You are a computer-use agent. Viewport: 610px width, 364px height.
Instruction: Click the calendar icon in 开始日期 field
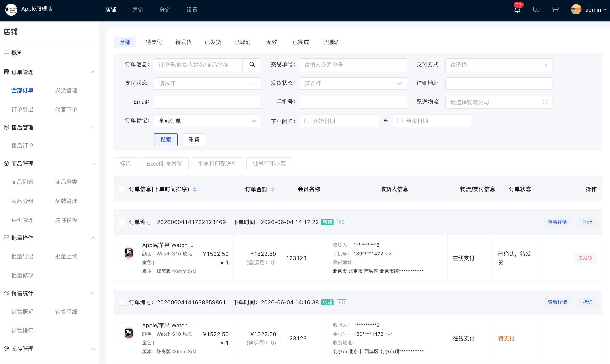pos(307,121)
